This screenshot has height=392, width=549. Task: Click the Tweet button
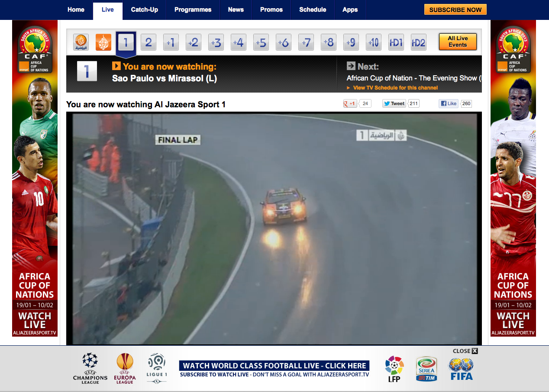tap(394, 103)
